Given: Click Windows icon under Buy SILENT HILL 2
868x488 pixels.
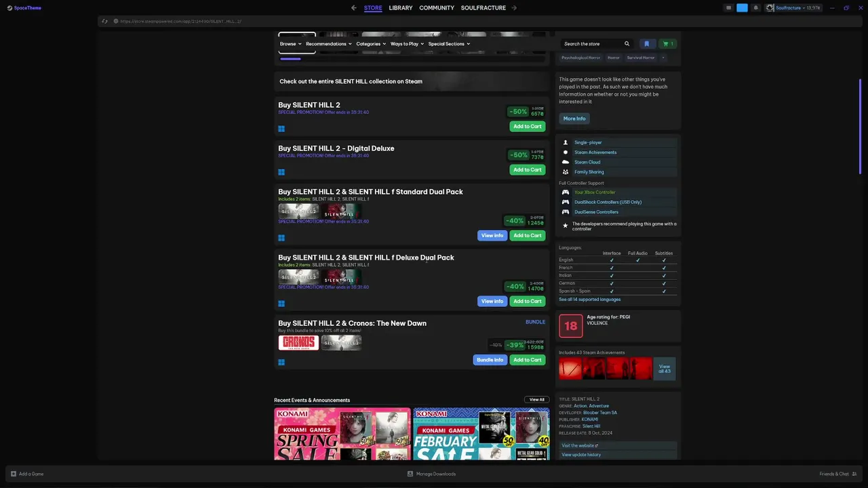Looking at the screenshot, I should click(281, 129).
